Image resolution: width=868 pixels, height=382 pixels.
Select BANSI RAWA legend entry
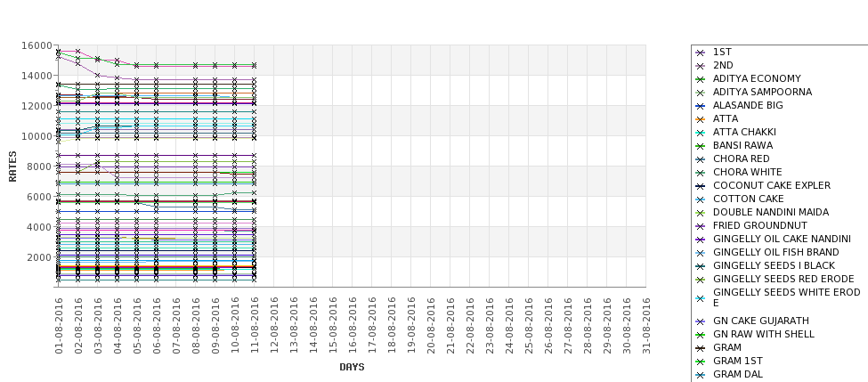[x=742, y=145]
